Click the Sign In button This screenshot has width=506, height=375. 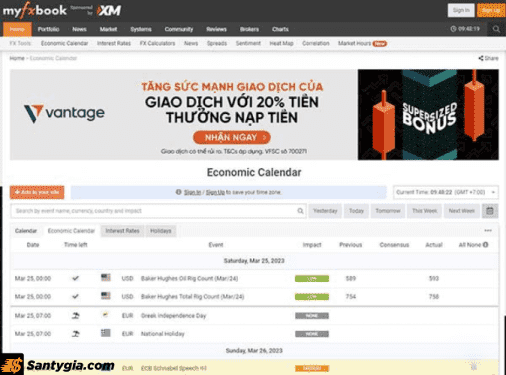tap(461, 10)
